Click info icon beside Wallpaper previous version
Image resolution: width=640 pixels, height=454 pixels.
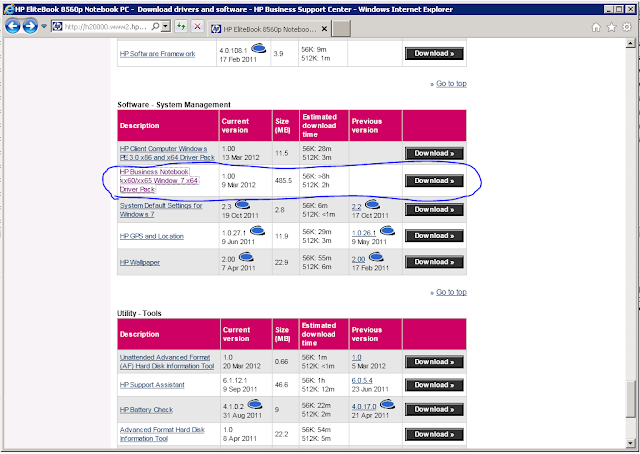[x=376, y=257]
